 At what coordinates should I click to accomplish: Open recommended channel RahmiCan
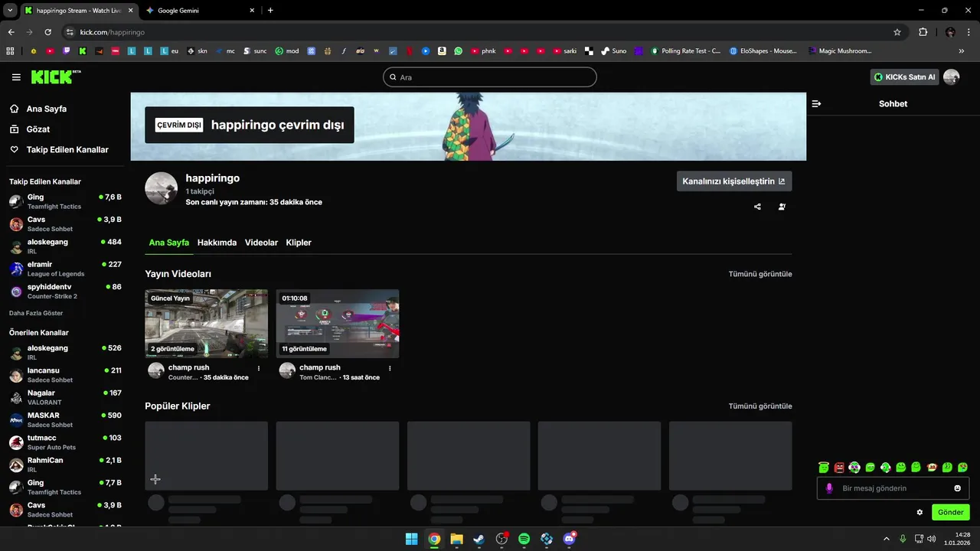pos(65,465)
